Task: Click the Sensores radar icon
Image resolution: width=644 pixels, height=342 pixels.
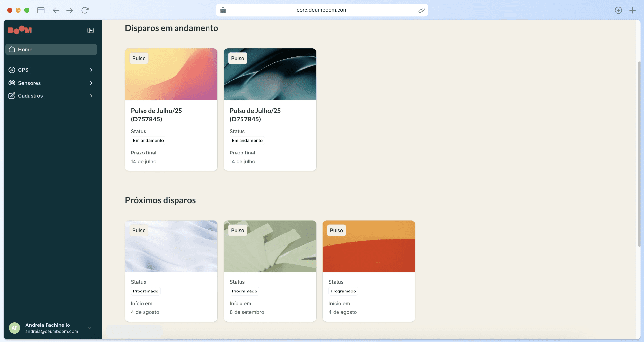Action: [12, 83]
